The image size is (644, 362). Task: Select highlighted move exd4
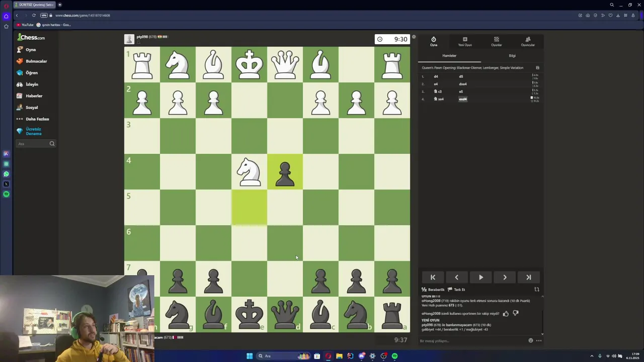(463, 99)
